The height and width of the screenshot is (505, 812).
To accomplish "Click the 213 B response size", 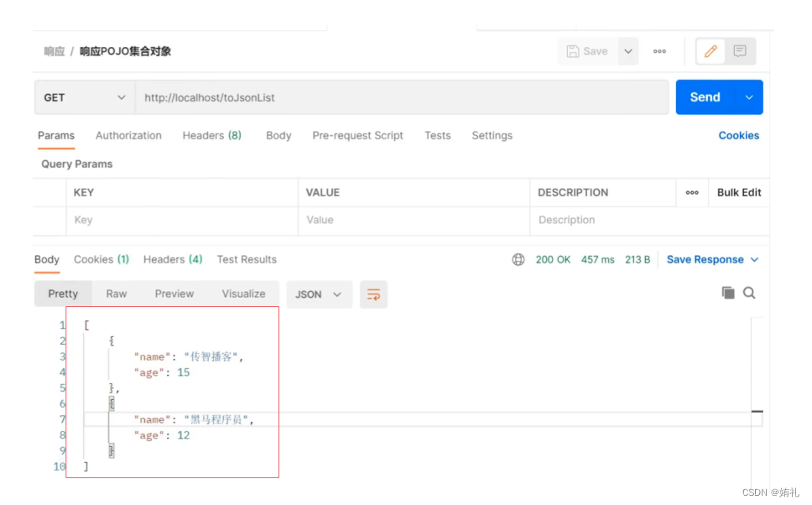I will click(638, 259).
